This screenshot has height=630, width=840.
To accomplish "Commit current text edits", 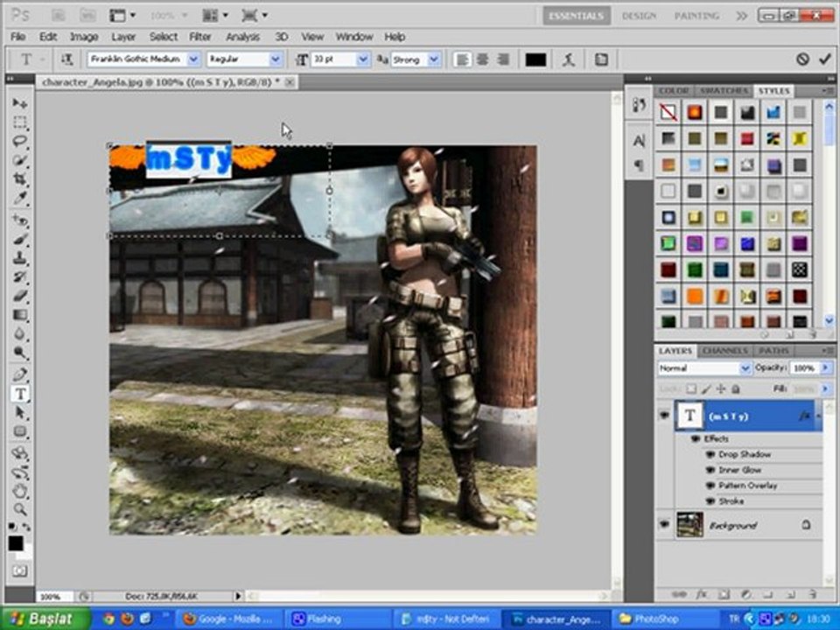I will pyautogui.click(x=825, y=59).
